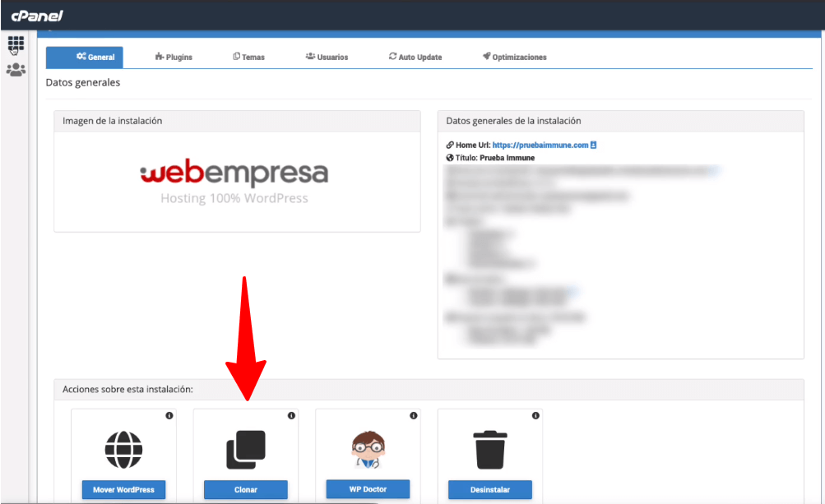This screenshot has height=504, width=825.
Task: Click the cPanel logo in header
Action: pos(37,16)
